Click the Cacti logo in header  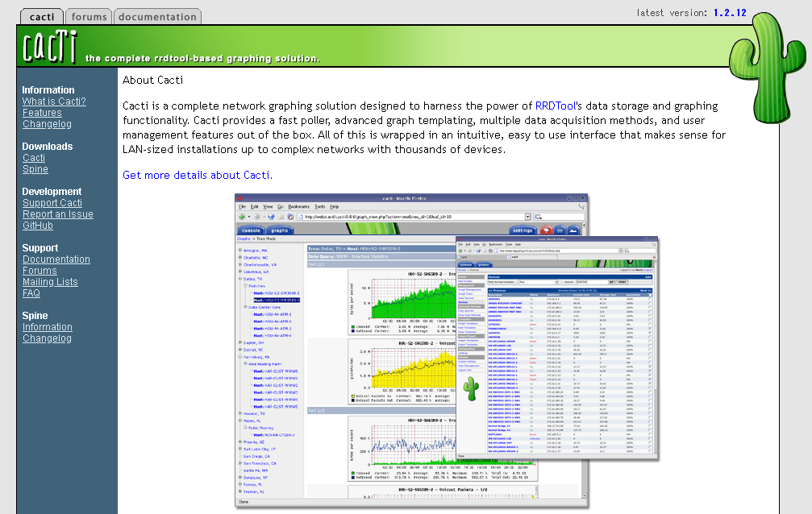tap(50, 47)
